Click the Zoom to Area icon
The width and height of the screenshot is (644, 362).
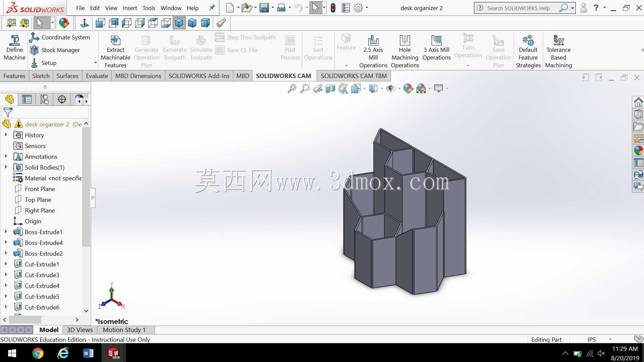pos(305,88)
